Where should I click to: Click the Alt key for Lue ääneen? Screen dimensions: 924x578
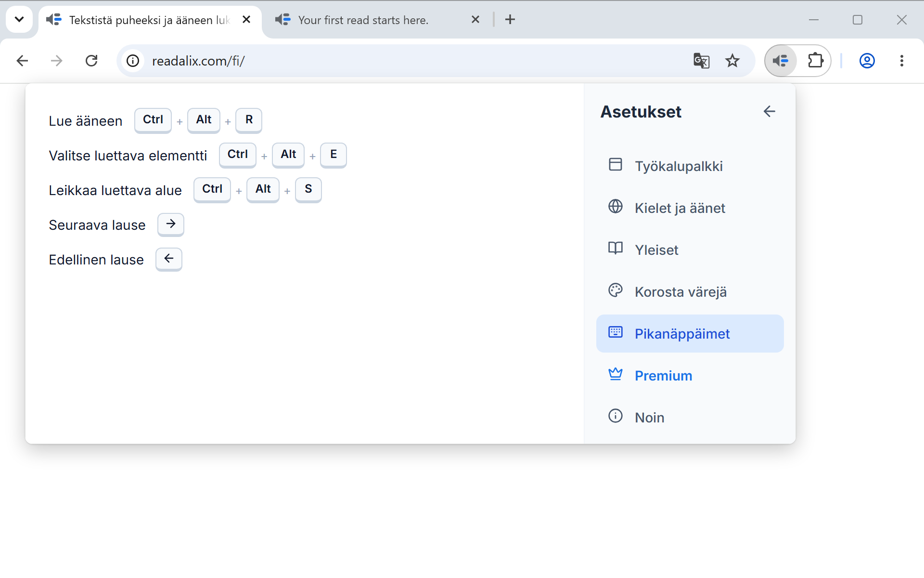click(204, 120)
